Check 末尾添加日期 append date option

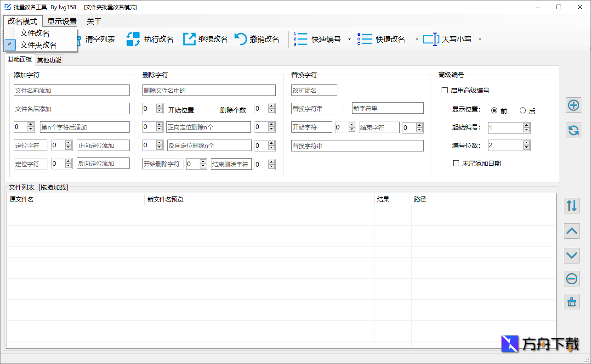click(456, 163)
